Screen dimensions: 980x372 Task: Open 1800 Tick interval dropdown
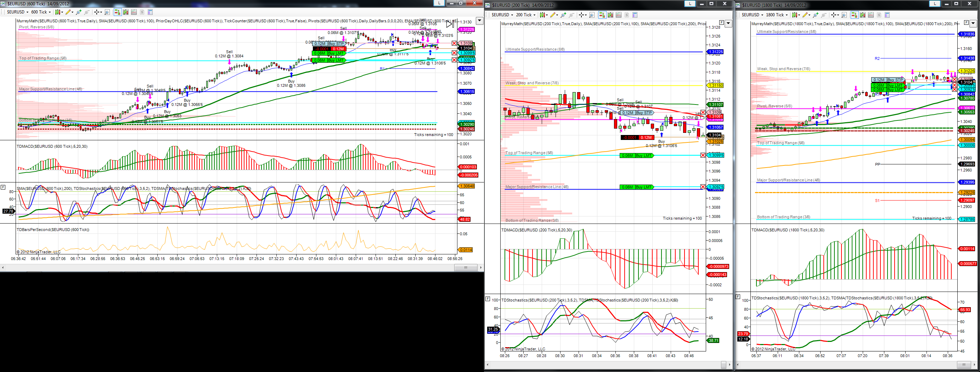pyautogui.click(x=777, y=15)
